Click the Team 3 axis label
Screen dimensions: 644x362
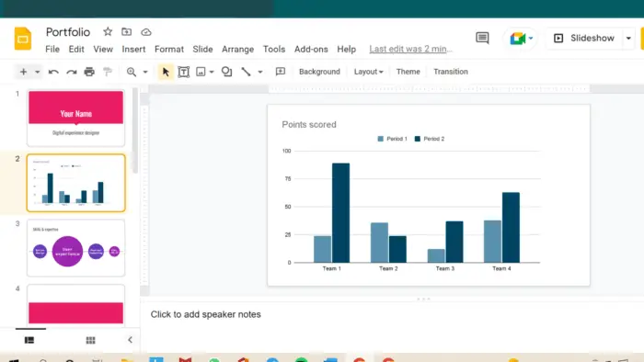(444, 268)
